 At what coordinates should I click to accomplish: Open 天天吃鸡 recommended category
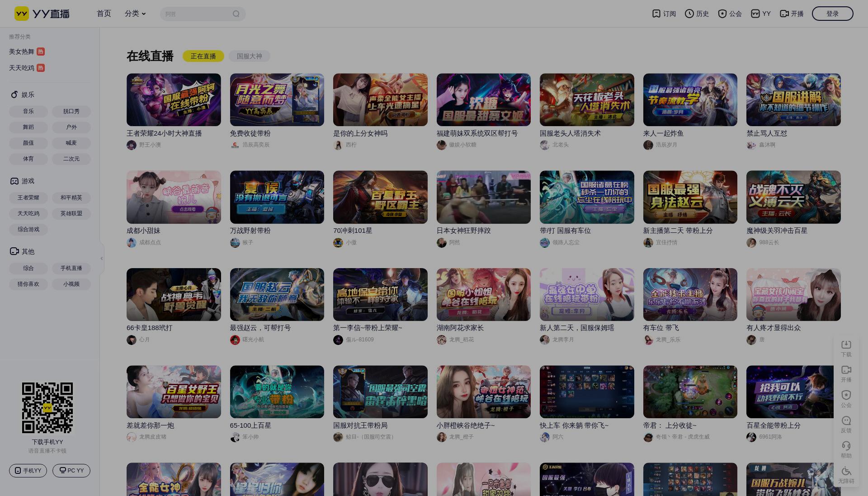(27, 68)
